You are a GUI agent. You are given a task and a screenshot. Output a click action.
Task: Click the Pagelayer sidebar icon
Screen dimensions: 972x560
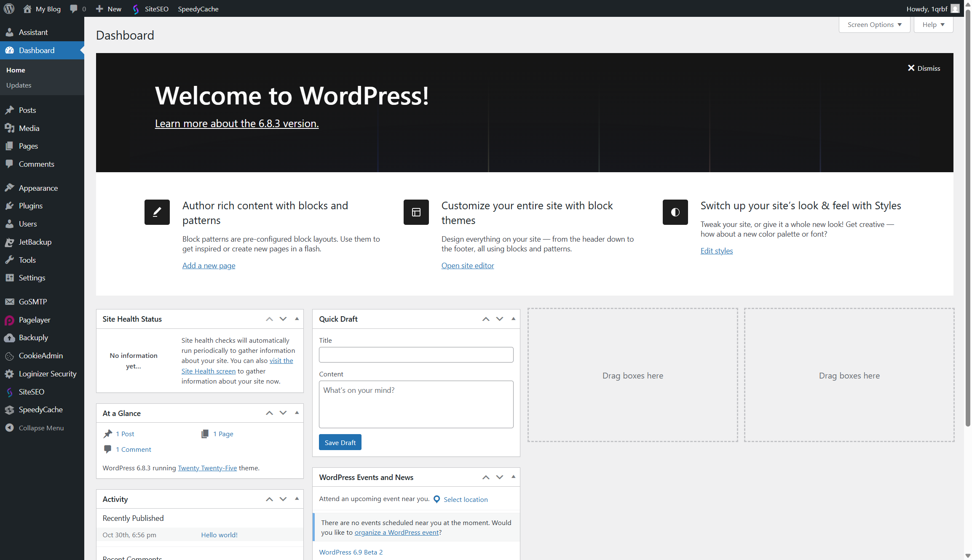(9, 320)
